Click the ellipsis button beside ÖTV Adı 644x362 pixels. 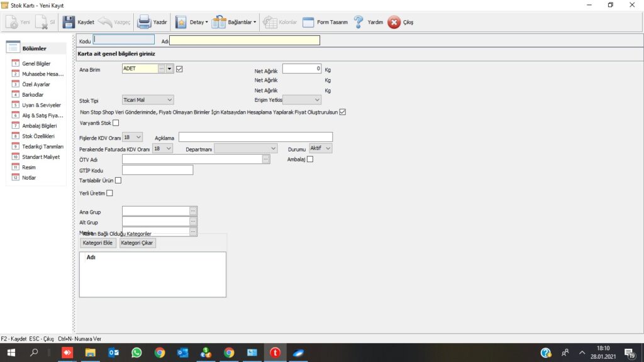tap(266, 160)
